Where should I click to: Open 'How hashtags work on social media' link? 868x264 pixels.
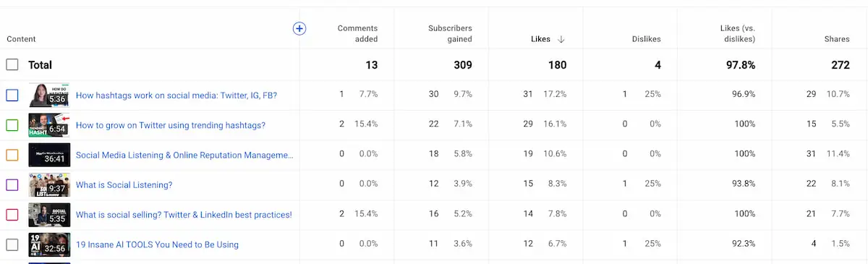pos(176,95)
